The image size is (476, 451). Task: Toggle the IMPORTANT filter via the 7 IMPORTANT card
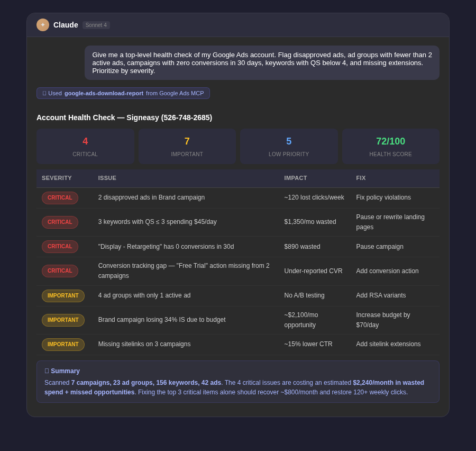click(187, 146)
